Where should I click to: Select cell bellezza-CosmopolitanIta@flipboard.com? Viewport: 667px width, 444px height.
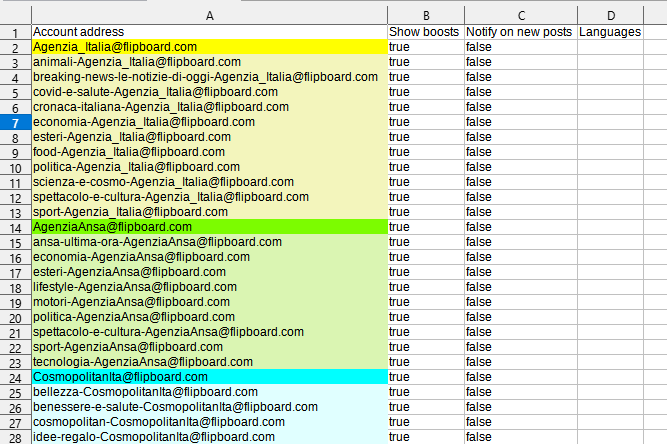pos(210,392)
